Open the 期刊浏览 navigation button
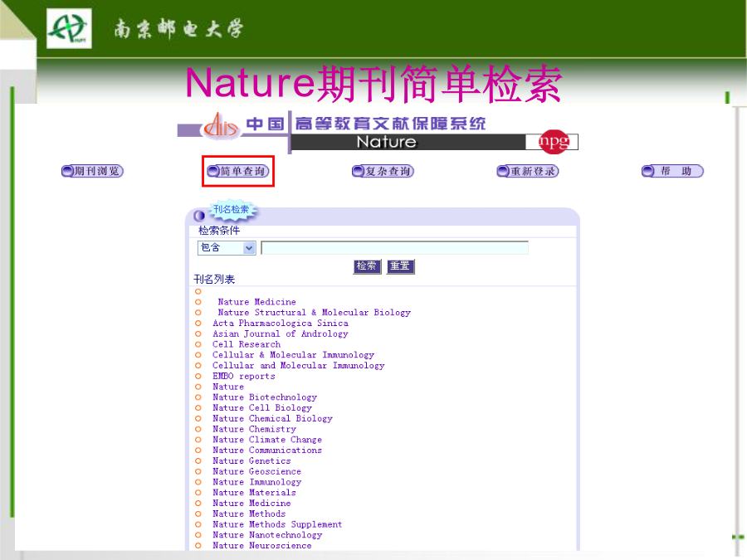Image resolution: width=747 pixels, height=560 pixels. 92,171
